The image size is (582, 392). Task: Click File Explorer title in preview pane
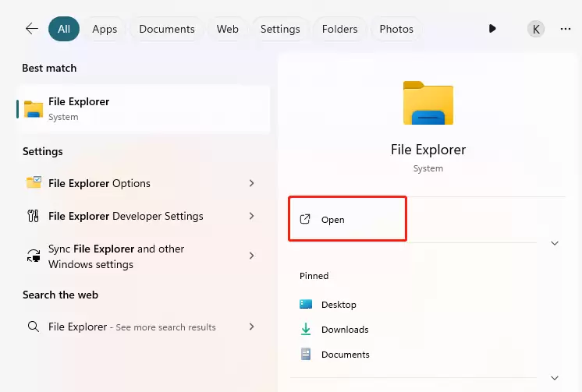428,150
